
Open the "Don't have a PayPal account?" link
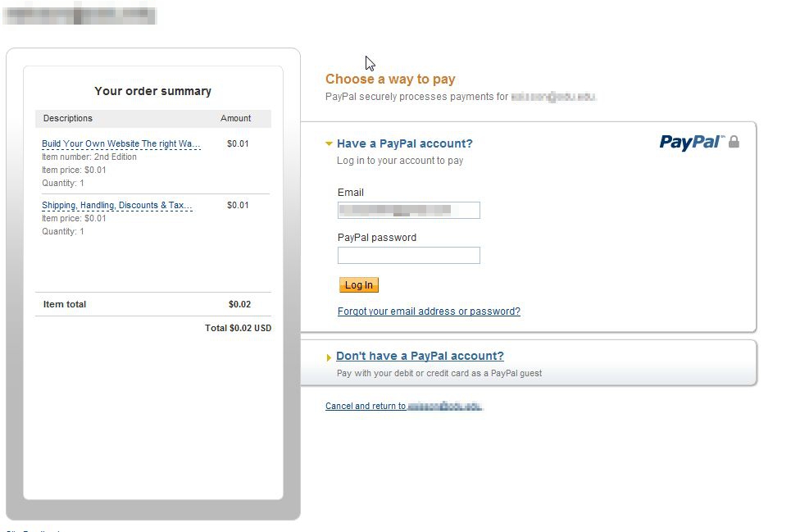pos(420,356)
